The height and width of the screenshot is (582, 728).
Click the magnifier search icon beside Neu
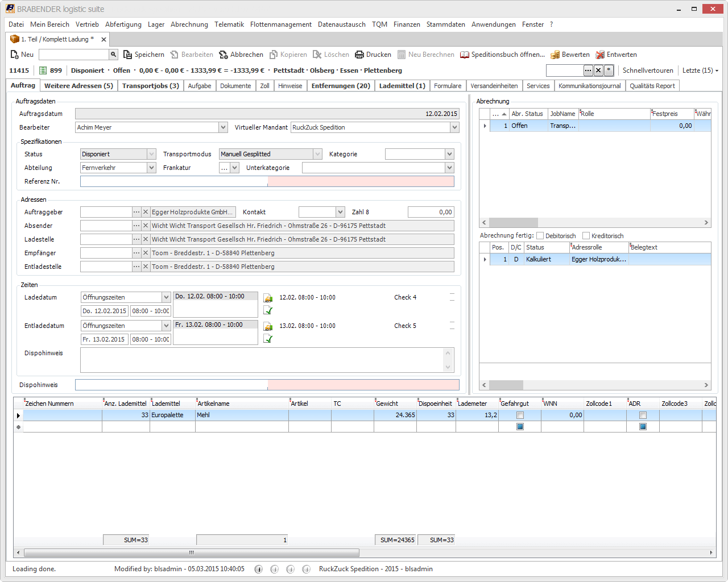(x=113, y=55)
